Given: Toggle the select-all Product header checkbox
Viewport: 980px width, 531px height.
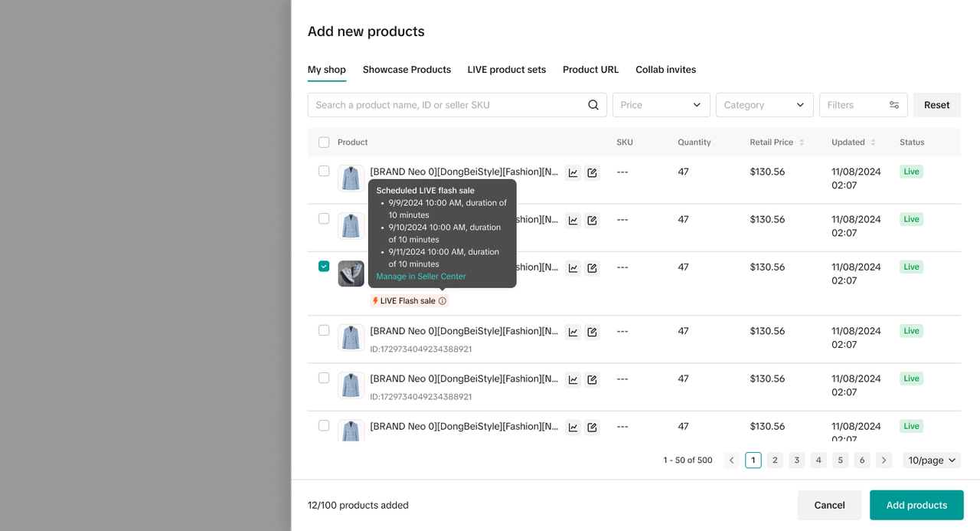Looking at the screenshot, I should pyautogui.click(x=324, y=143).
